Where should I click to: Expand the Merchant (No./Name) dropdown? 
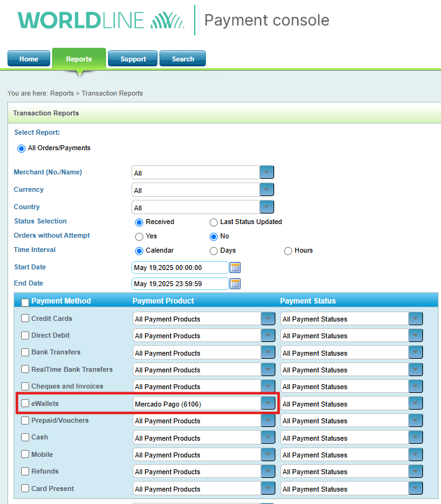(x=267, y=173)
